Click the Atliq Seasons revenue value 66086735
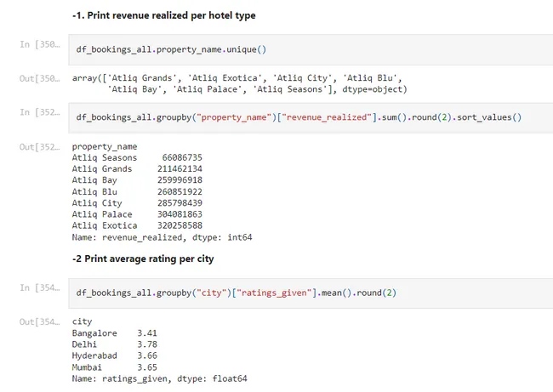 [182, 157]
